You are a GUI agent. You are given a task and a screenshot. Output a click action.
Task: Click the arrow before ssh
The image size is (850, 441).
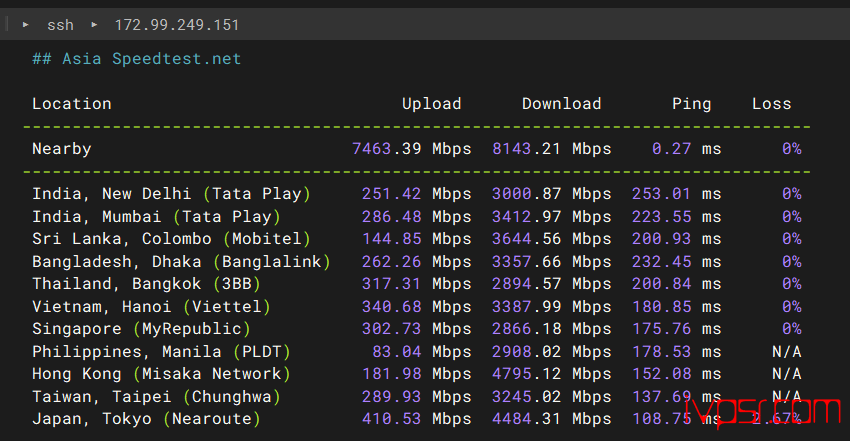[x=25, y=25]
